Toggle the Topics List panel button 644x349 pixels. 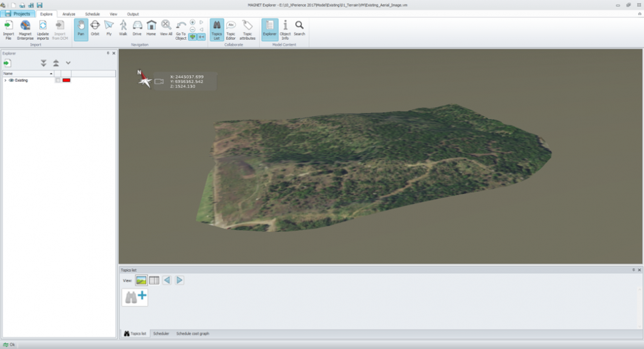216,29
